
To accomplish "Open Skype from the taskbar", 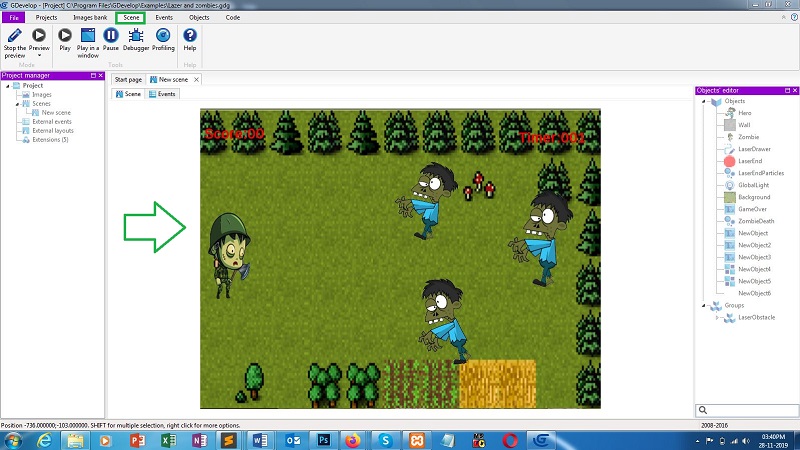I will [385, 440].
